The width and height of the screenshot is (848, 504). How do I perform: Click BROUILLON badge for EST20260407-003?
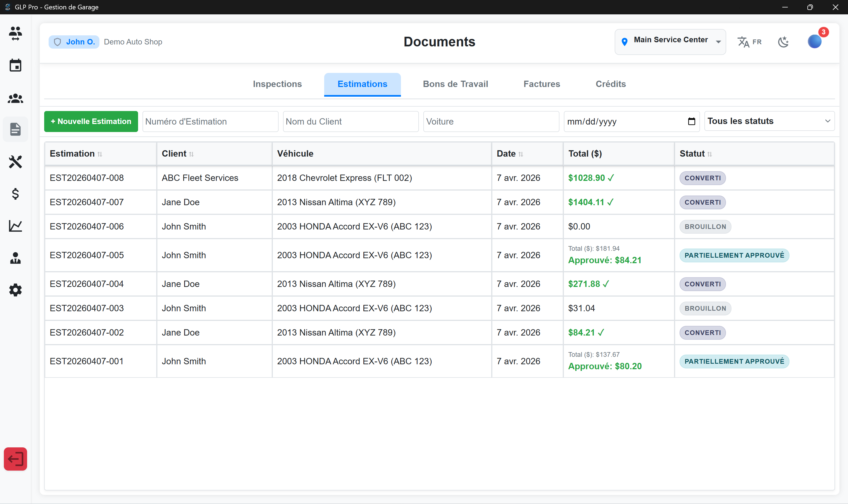point(705,308)
